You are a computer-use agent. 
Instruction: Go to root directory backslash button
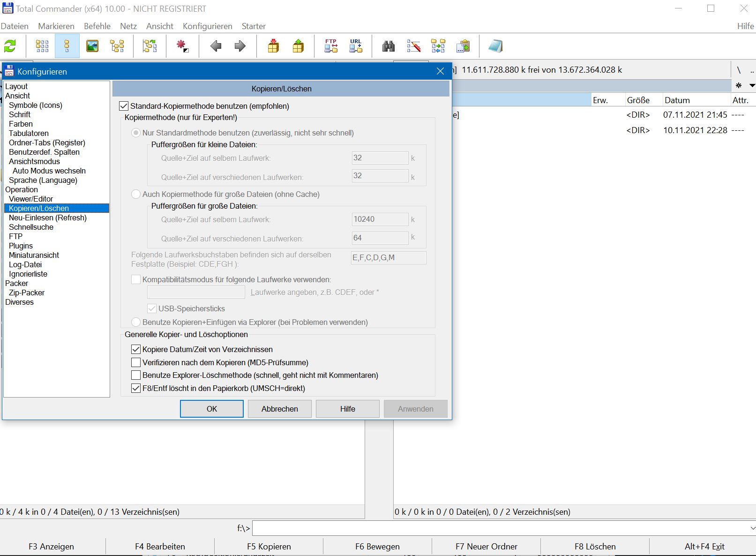(x=739, y=70)
